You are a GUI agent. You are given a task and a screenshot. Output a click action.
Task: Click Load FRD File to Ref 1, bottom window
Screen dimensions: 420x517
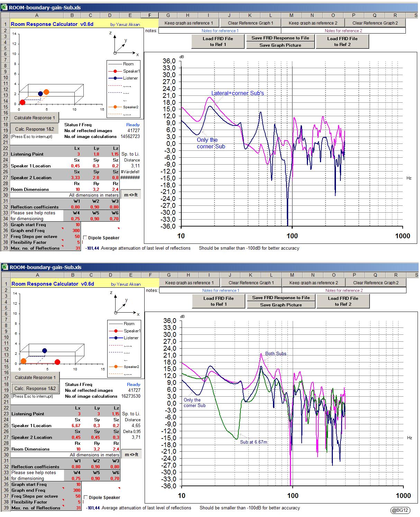(219, 301)
